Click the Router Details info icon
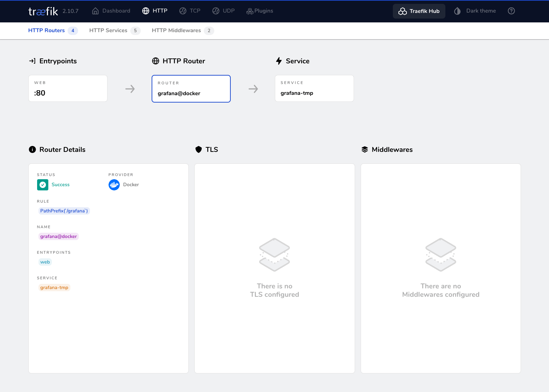The height and width of the screenshot is (392, 549). click(32, 149)
